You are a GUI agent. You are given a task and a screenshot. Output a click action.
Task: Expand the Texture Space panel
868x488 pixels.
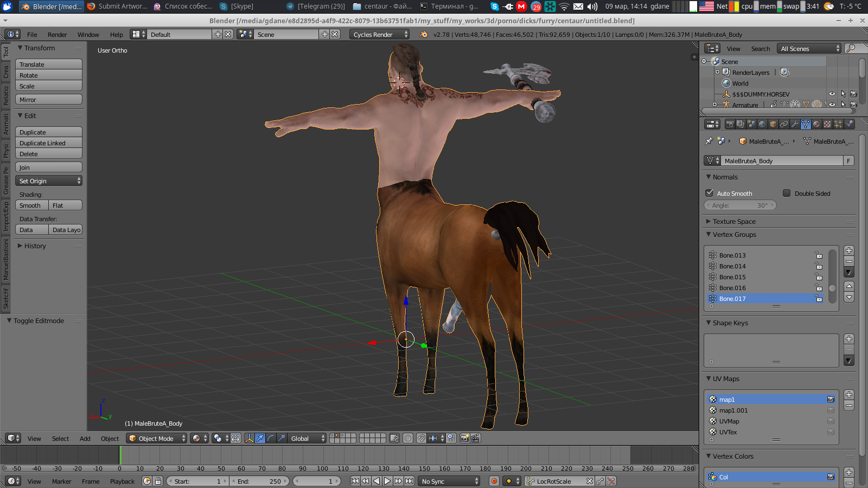[734, 221]
